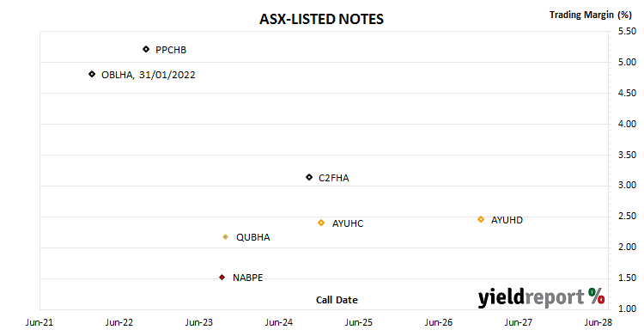
Task: Click the Call Date axis label
Action: coord(337,300)
